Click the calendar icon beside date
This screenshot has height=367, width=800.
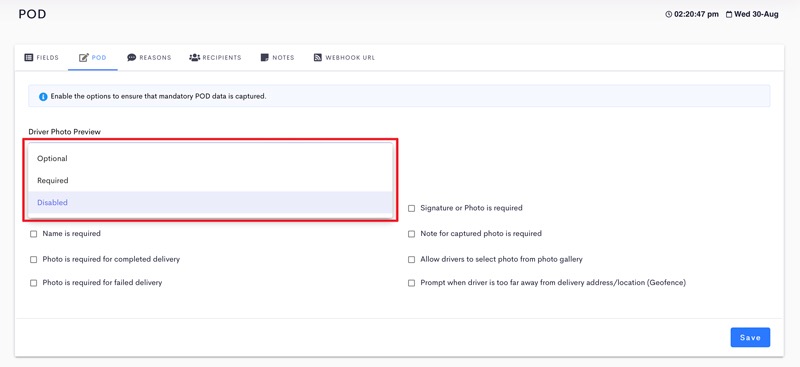729,15
